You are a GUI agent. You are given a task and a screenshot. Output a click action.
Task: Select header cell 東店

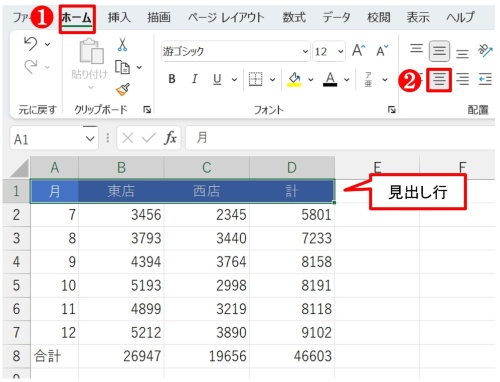tap(121, 191)
